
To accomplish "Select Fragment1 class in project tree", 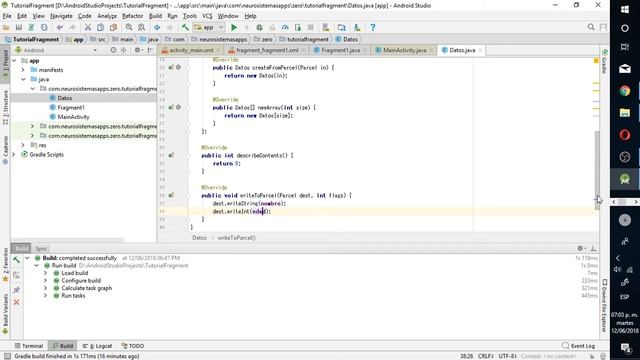I will point(71,107).
